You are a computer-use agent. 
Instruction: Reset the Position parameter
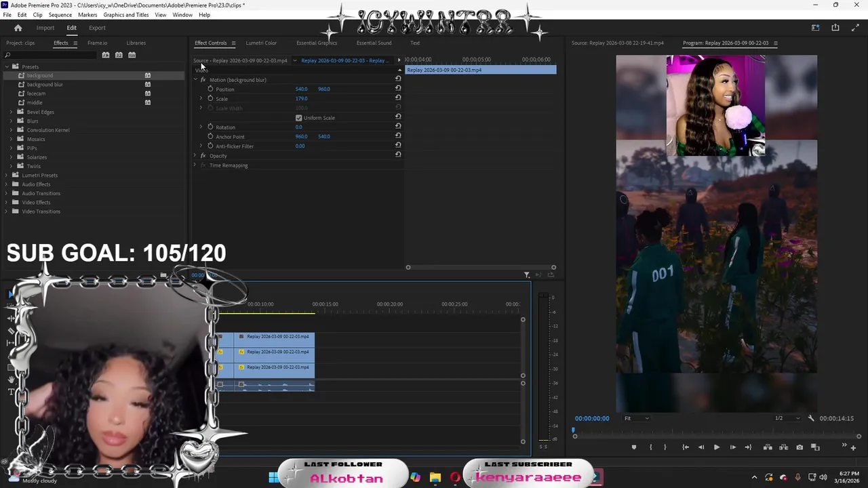398,89
